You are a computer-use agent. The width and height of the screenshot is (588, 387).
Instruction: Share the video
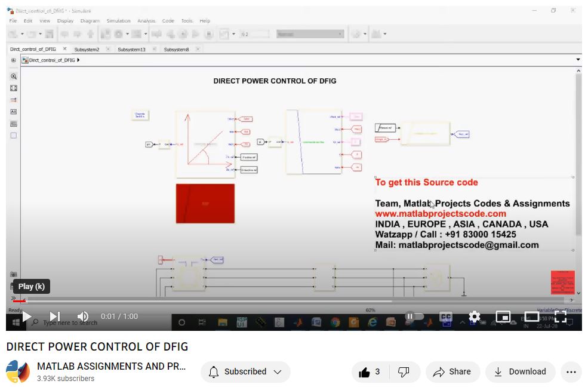[452, 371]
